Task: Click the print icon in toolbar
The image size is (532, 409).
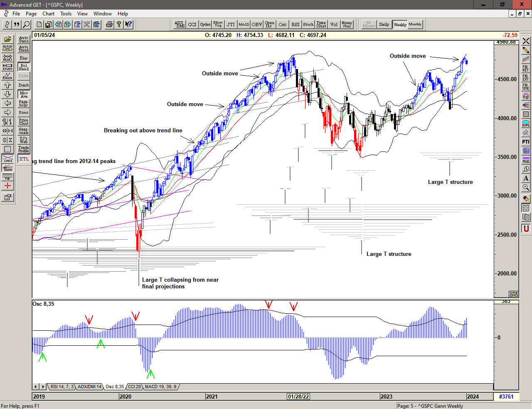Action: pyautogui.click(x=109, y=25)
